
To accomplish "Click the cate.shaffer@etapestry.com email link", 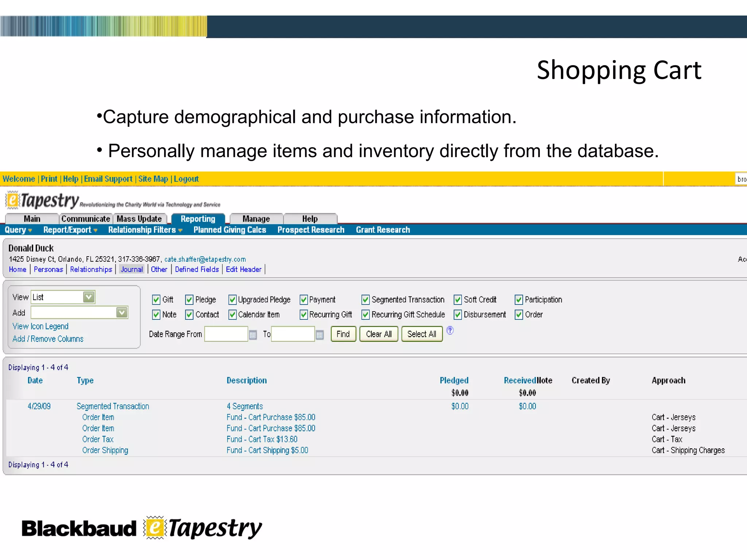I will (x=205, y=259).
